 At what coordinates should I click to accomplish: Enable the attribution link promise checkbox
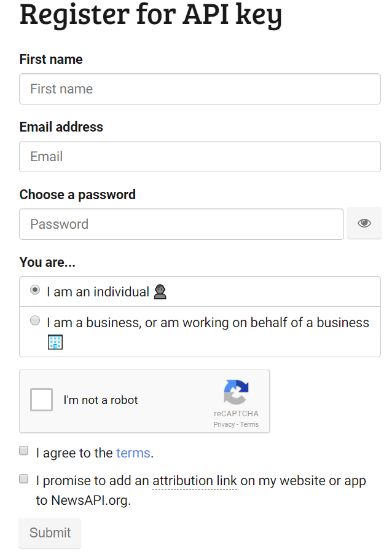24,478
